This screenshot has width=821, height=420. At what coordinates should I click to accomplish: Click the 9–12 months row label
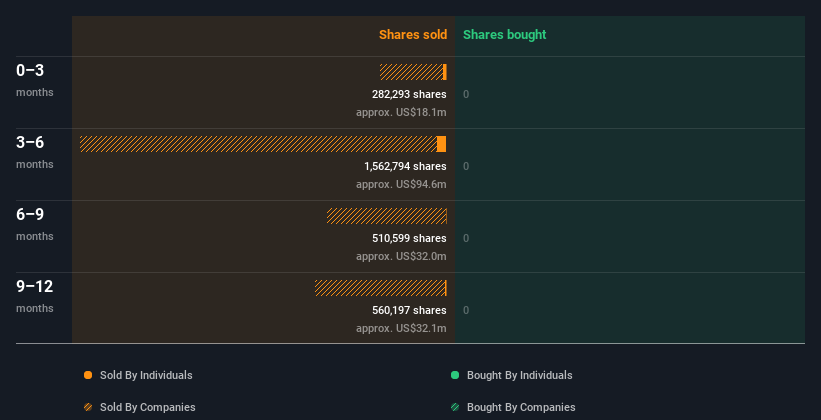coord(35,296)
